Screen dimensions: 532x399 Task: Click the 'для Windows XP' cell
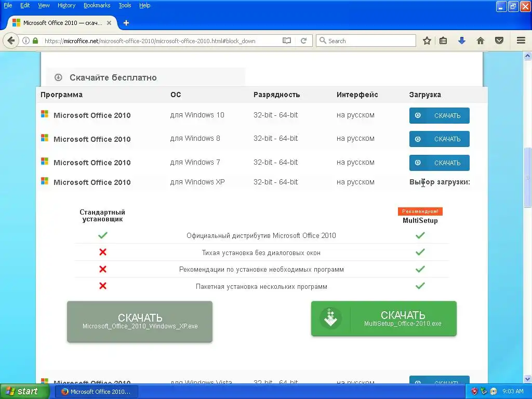click(197, 182)
